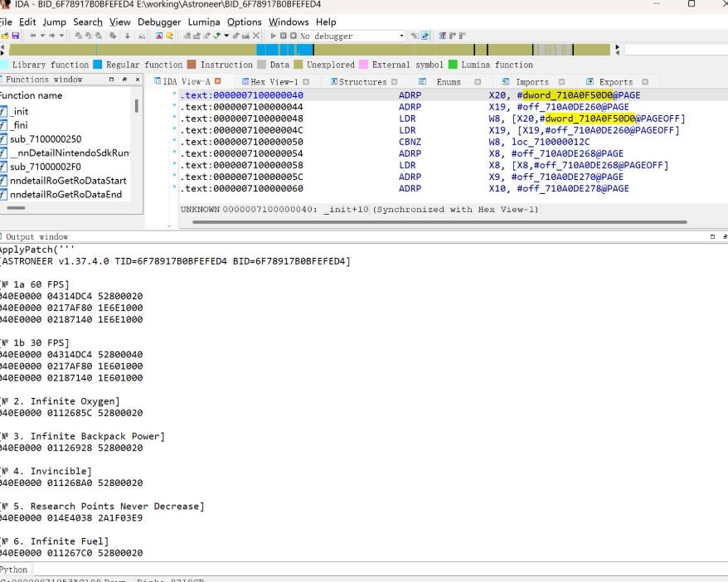Click the Pause process toolbar icon

pos(284,36)
